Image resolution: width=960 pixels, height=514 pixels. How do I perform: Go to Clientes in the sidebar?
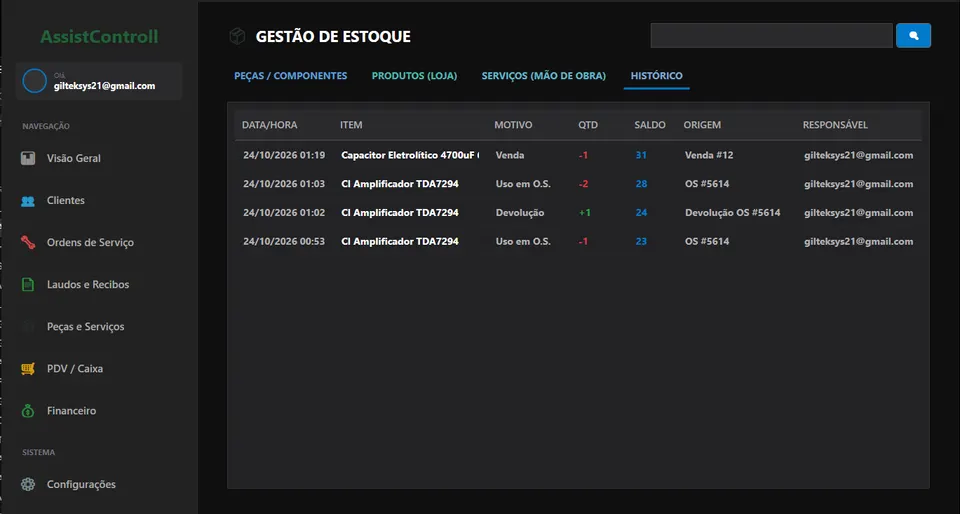coord(66,201)
